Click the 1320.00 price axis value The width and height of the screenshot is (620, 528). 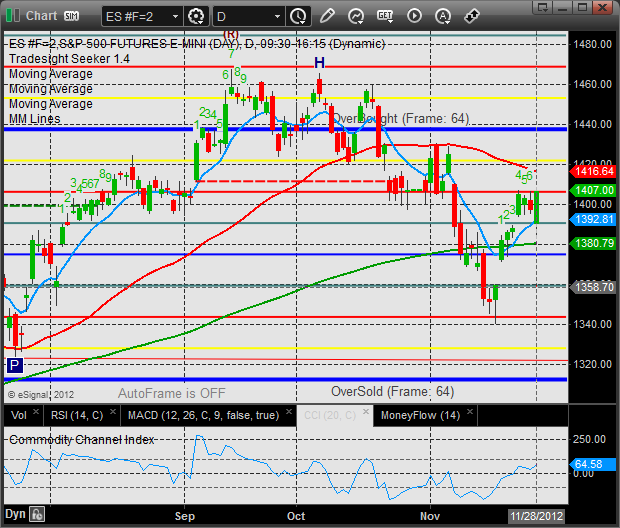coord(592,364)
